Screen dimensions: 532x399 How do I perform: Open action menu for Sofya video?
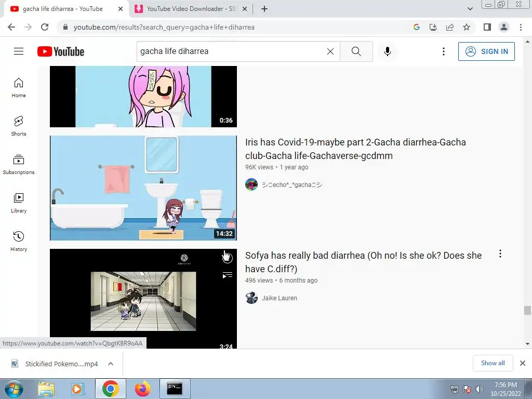[x=500, y=254]
